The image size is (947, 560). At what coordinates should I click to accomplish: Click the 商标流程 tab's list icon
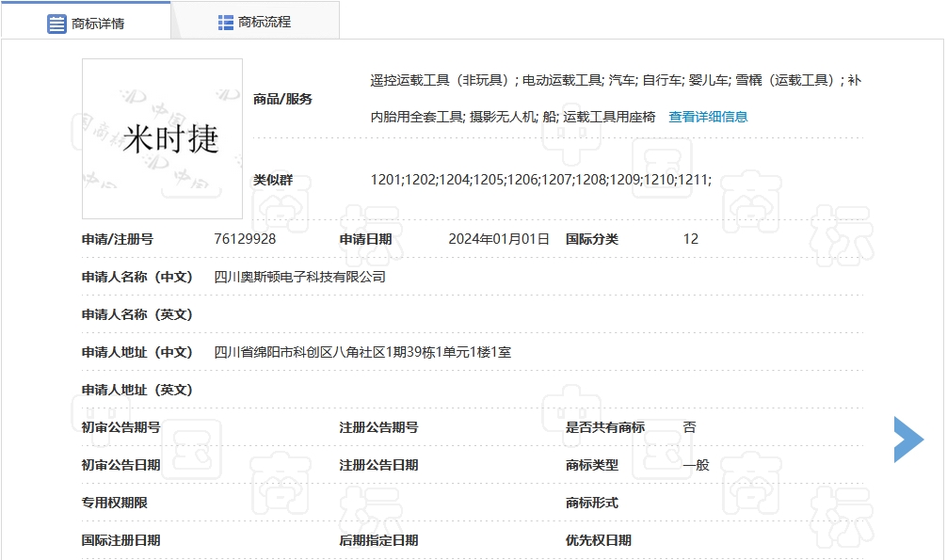(226, 22)
